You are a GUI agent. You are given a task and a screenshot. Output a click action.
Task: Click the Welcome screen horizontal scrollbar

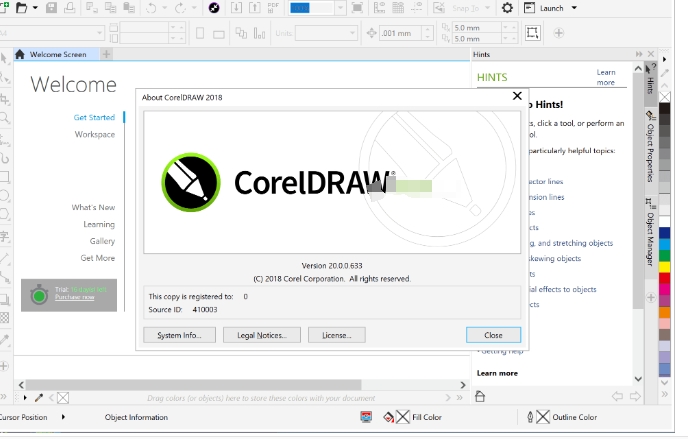pyautogui.click(x=193, y=385)
